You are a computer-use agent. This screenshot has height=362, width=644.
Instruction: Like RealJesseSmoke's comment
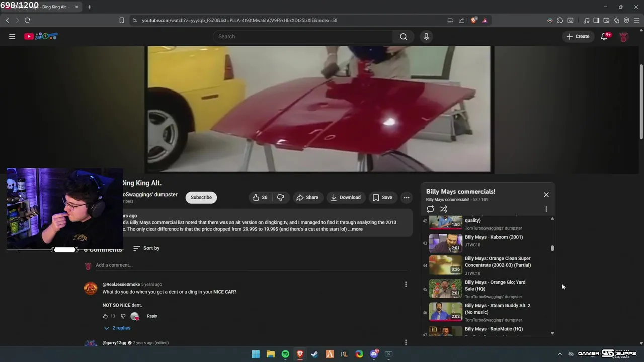(105, 316)
